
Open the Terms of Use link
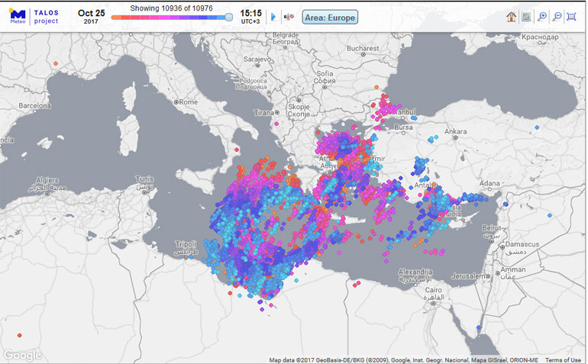(563, 360)
